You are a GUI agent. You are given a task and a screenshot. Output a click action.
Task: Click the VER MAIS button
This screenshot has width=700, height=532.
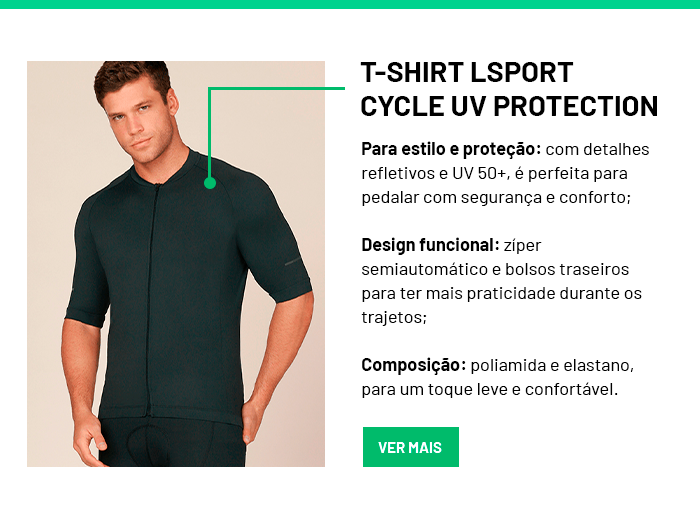pos(411,447)
